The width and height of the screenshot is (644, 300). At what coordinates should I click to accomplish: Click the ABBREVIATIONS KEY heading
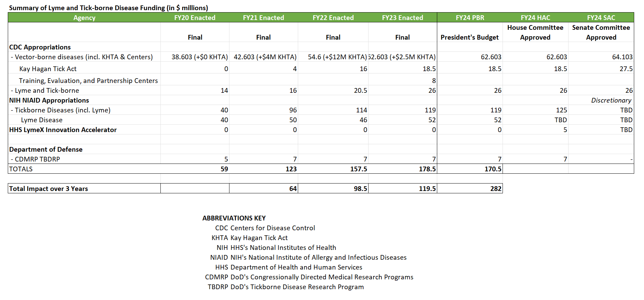[234, 218]
